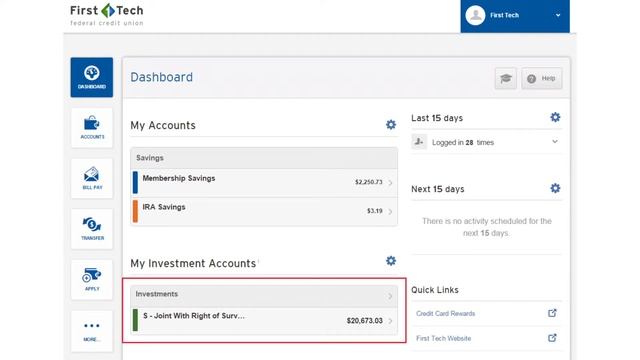640x360 pixels.
Task: Click the Credit Card Rewards external icon
Action: pos(552,313)
